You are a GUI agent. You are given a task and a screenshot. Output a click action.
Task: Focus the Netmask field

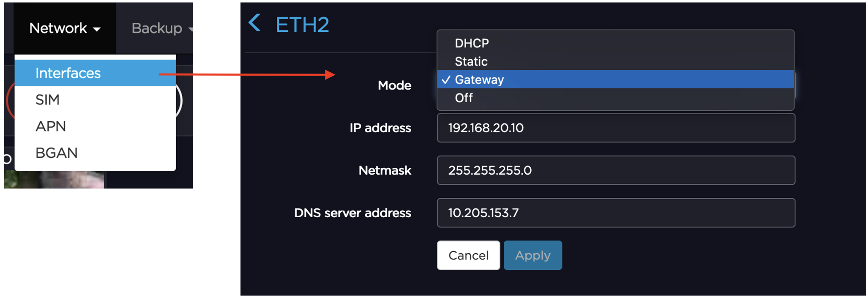(616, 170)
